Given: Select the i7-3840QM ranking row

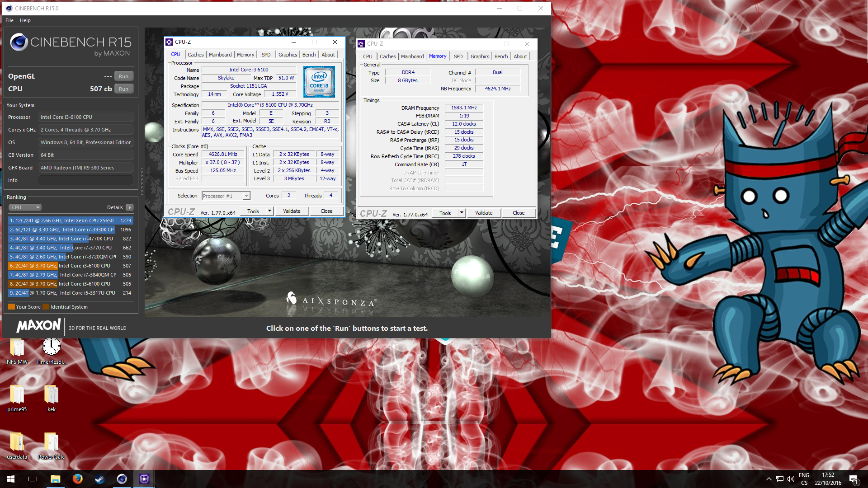Looking at the screenshot, I should tap(71, 275).
